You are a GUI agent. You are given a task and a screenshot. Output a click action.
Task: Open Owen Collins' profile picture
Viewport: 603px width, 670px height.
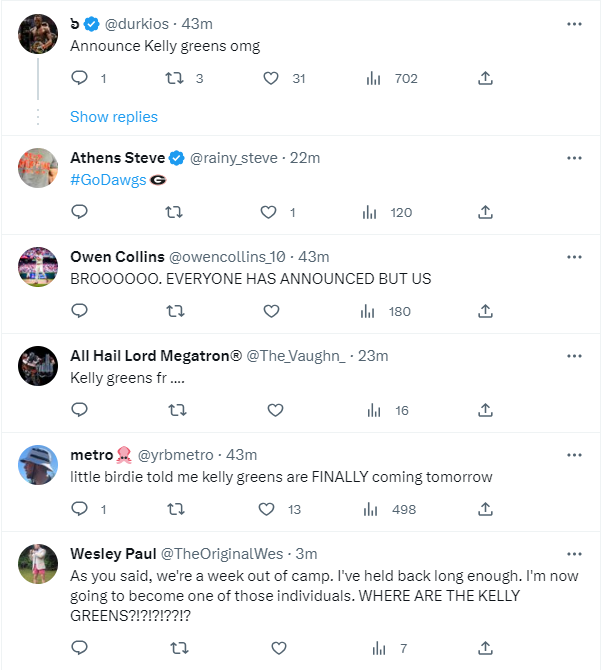(38, 266)
